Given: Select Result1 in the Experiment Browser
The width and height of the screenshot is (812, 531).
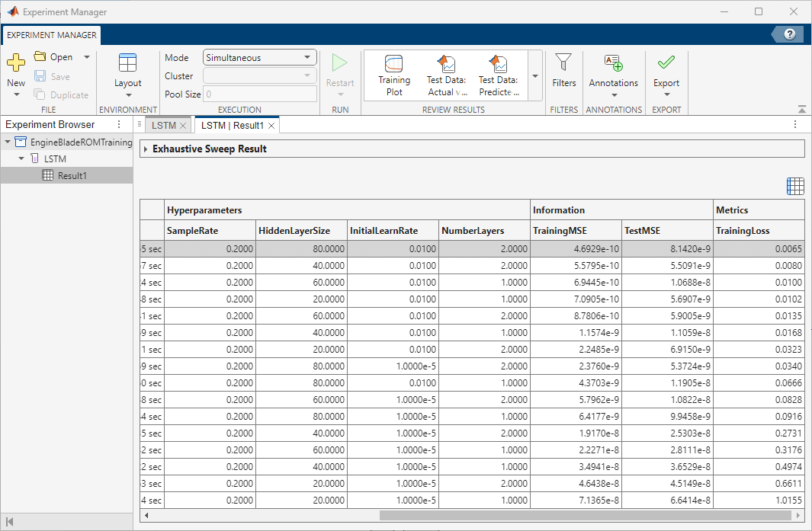Looking at the screenshot, I should [72, 175].
